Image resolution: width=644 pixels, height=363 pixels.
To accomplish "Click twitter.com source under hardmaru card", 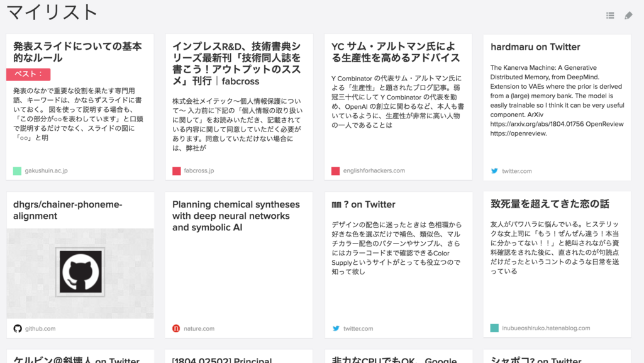I will point(517,171).
